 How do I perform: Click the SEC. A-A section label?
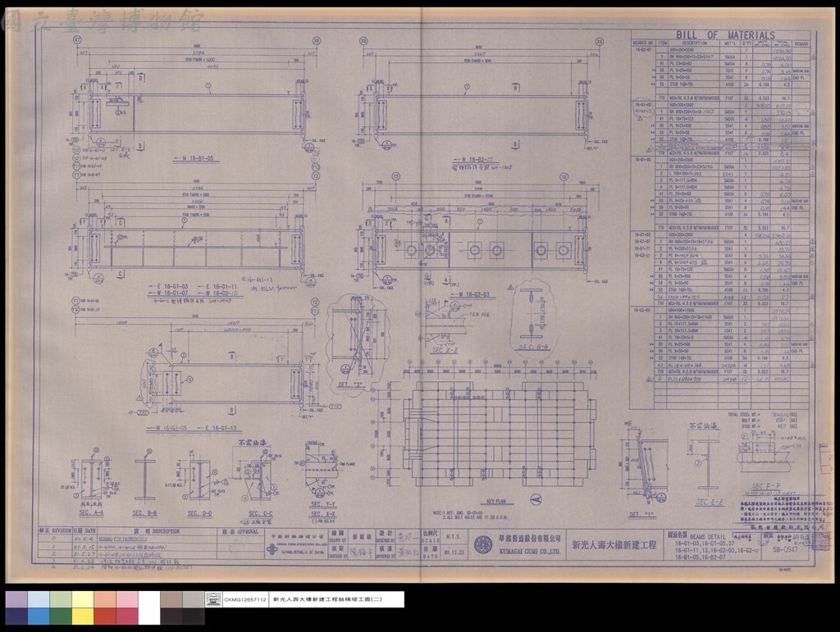coord(92,512)
